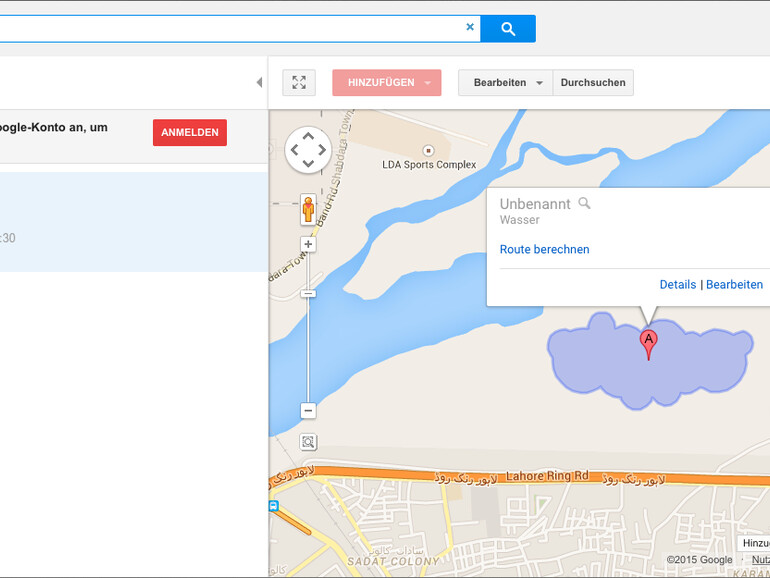Click the red marker A pin
Viewport: 770px width, 578px height.
(x=649, y=344)
